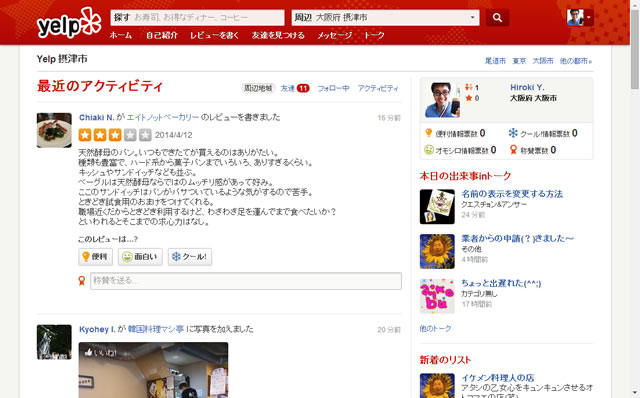Open talk 業者からの申請(？)きました～

pos(517,238)
